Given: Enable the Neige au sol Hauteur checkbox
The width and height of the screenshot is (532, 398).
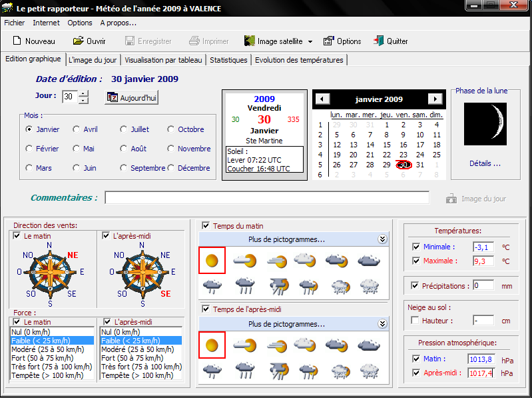Looking at the screenshot, I should [x=416, y=321].
